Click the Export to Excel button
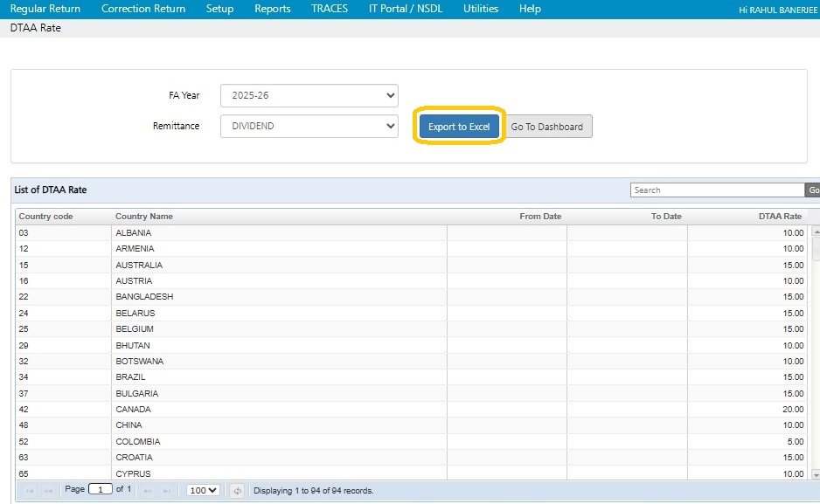820x504 pixels. (x=459, y=127)
